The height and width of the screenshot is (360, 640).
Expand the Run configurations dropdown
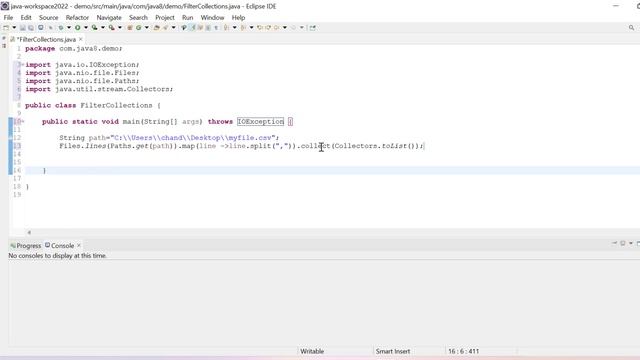point(86,28)
